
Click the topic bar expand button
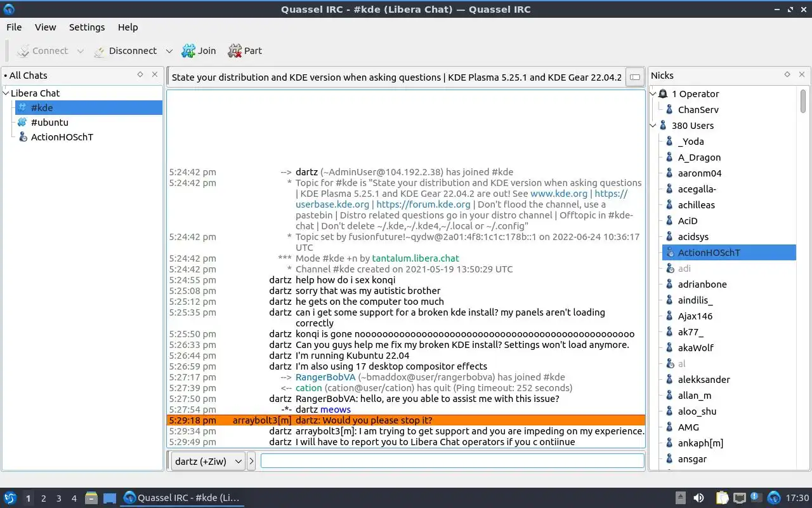(x=634, y=77)
